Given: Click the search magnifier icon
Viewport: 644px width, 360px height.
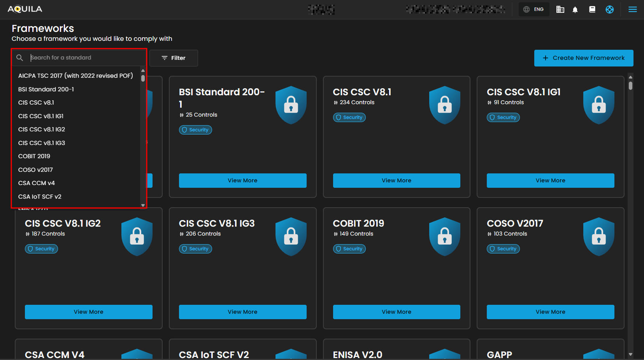Looking at the screenshot, I should 20,58.
